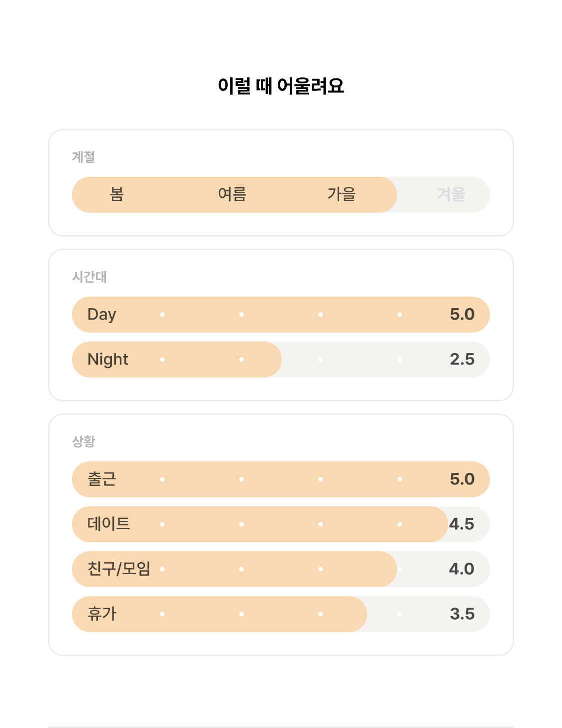The width and height of the screenshot is (562, 728).
Task: Select the 봄 season segment
Action: (x=116, y=194)
